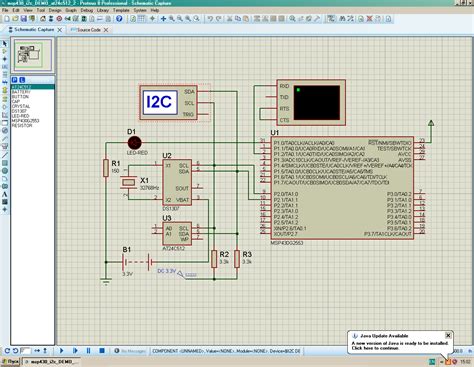Click the rotate anticlockwise icon

click(15, 351)
